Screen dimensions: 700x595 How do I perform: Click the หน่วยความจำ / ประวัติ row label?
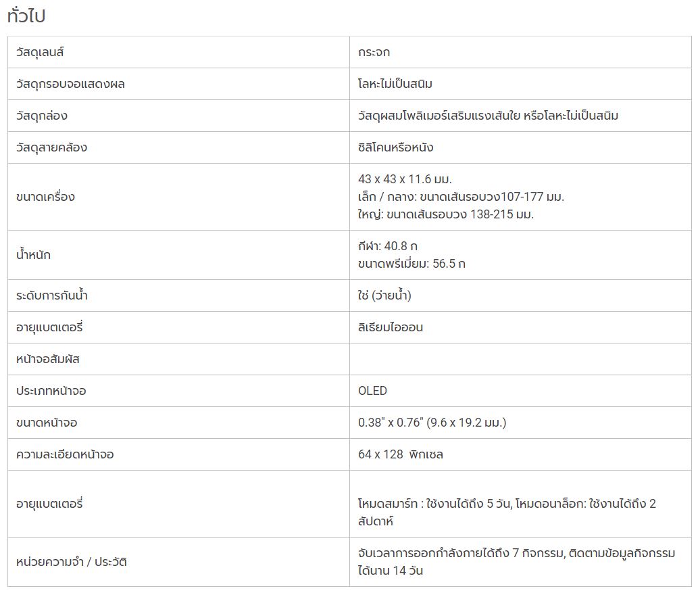point(72,562)
